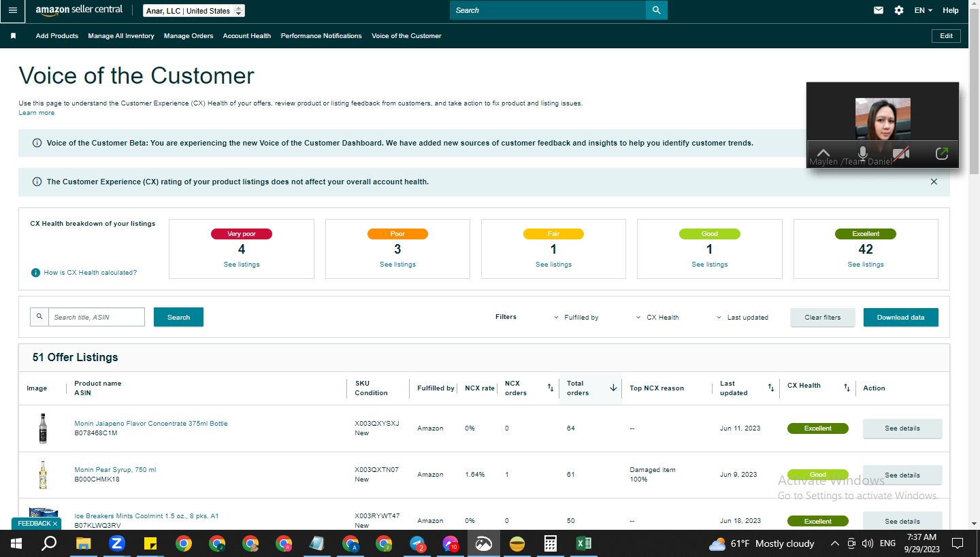Open the Zoom app in taskbar
This screenshot has height=557, width=980.
(116, 543)
